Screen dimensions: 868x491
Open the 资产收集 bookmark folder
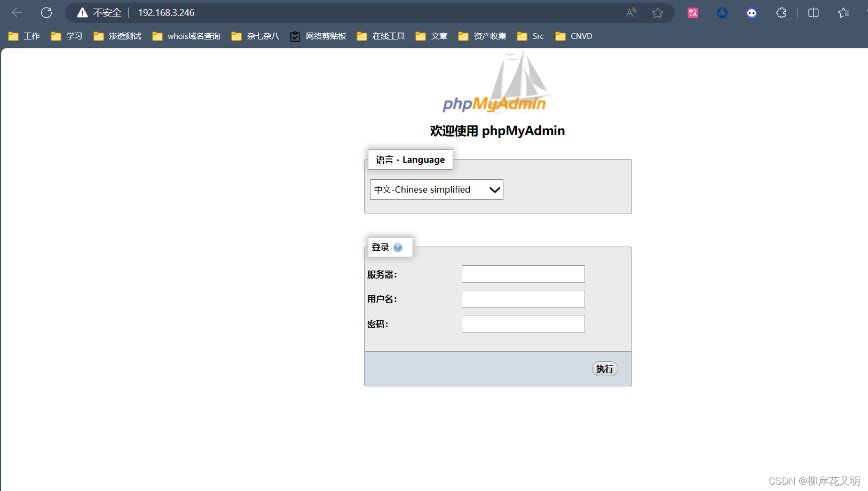point(482,36)
